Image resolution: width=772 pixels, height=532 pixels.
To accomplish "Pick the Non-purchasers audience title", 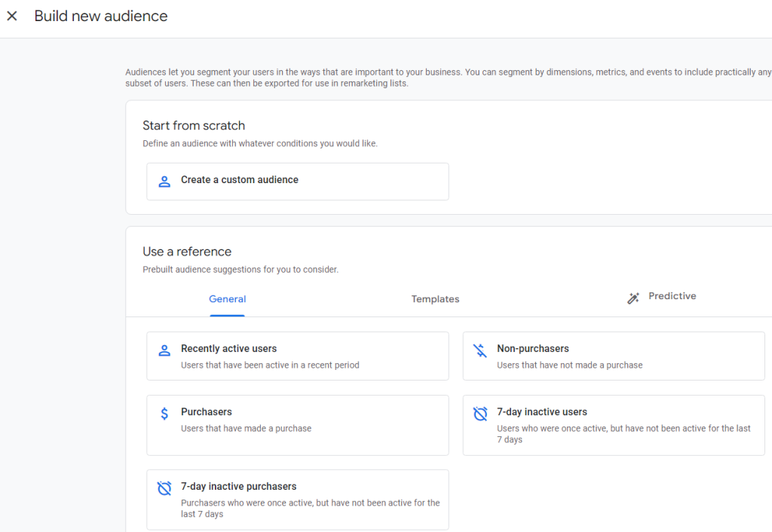I will click(532, 349).
